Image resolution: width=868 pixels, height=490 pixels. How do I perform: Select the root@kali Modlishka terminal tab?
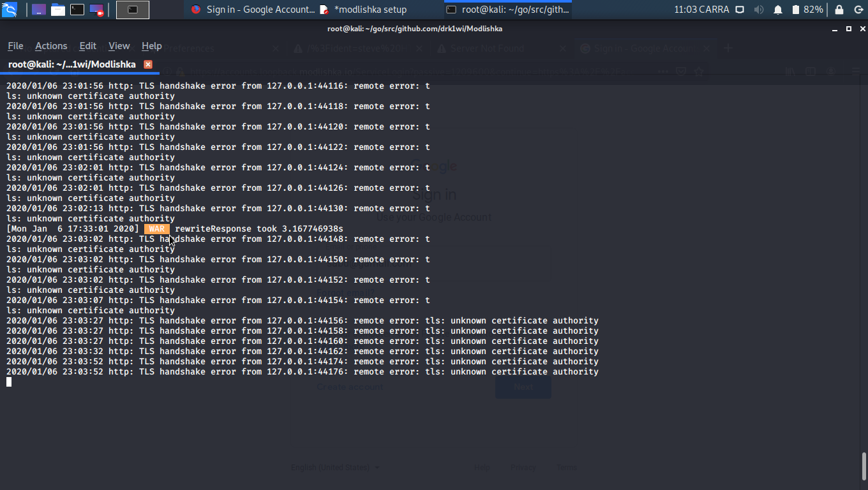72,64
